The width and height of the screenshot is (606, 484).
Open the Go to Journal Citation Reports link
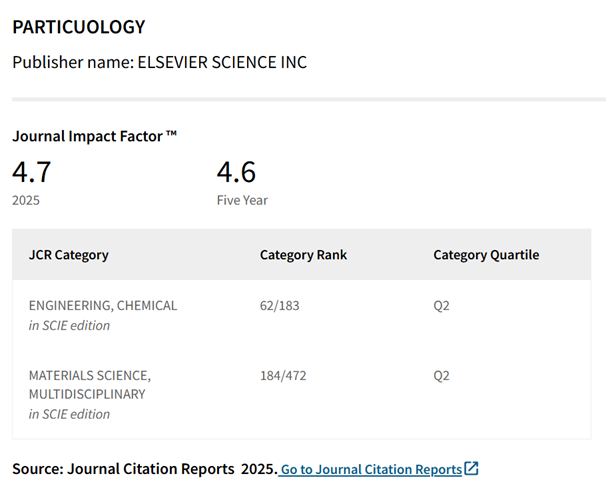click(x=371, y=469)
